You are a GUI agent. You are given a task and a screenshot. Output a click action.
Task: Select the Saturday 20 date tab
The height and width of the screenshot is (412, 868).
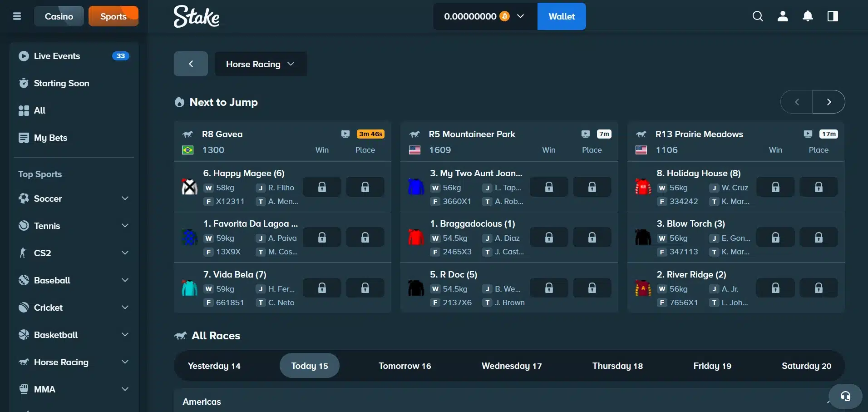(806, 366)
